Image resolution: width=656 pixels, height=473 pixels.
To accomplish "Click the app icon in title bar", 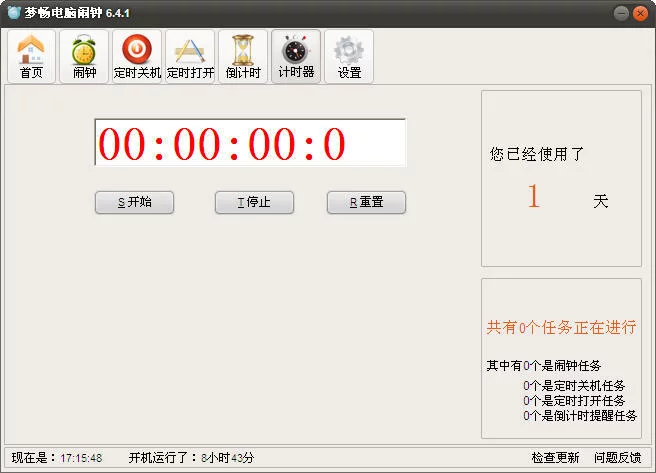I will [x=14, y=12].
